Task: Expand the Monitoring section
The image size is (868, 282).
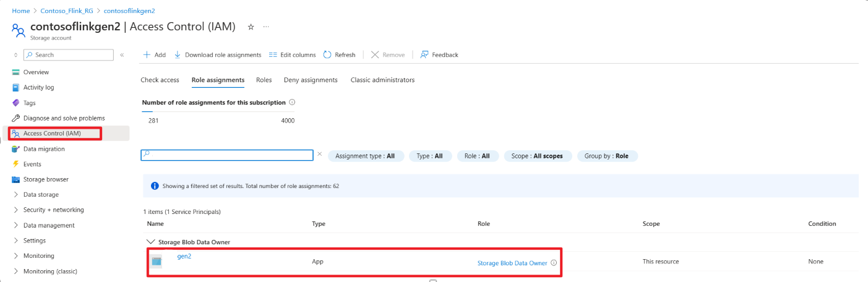Action: pyautogui.click(x=16, y=256)
